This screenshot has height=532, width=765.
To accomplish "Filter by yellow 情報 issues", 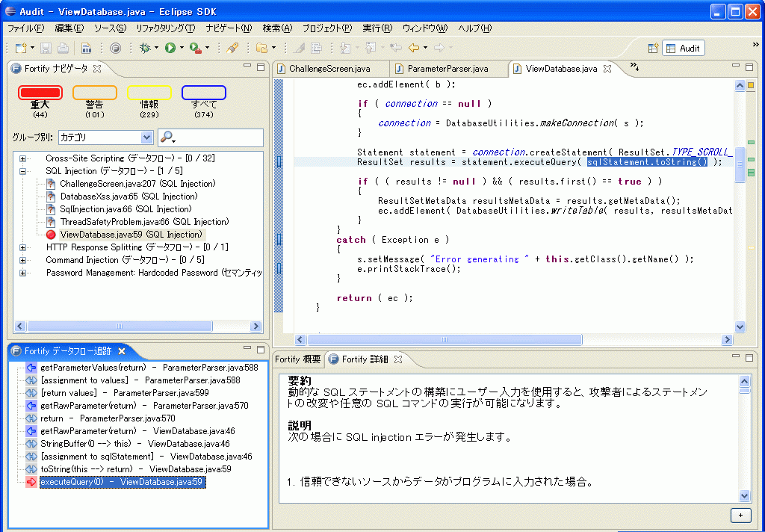I will (x=149, y=93).
